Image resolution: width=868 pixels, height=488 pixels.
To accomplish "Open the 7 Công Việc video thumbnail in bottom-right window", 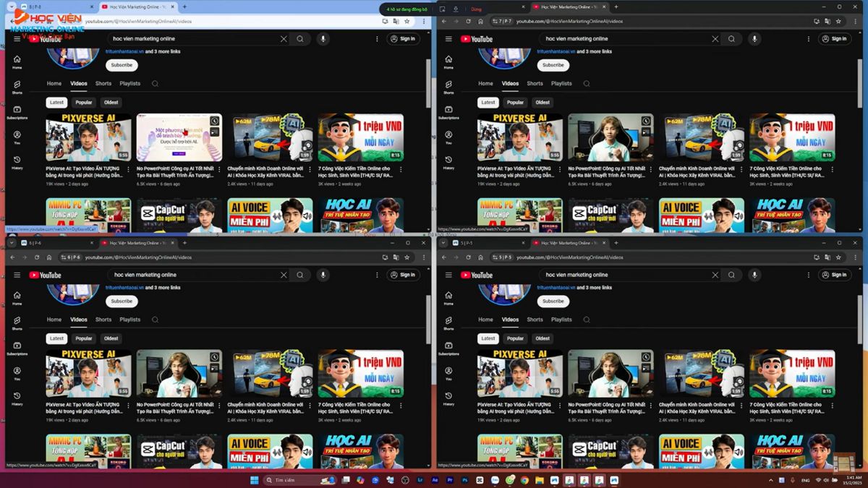I will click(792, 373).
